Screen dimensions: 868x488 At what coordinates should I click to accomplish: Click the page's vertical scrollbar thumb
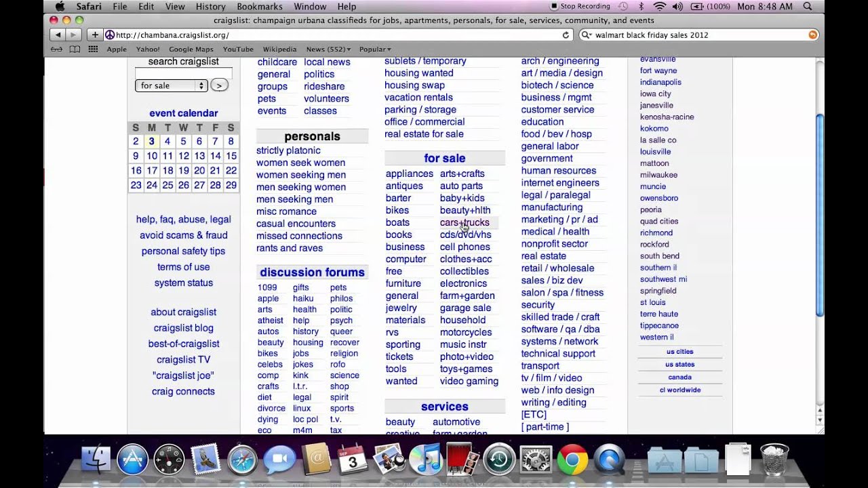click(819, 216)
